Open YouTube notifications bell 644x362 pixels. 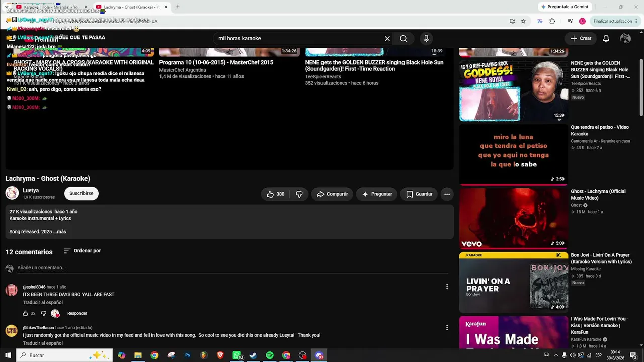606,39
